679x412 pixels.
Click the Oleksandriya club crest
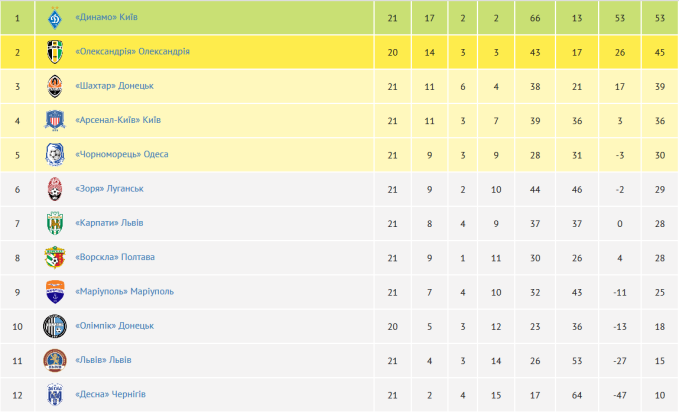pyautogui.click(x=54, y=52)
